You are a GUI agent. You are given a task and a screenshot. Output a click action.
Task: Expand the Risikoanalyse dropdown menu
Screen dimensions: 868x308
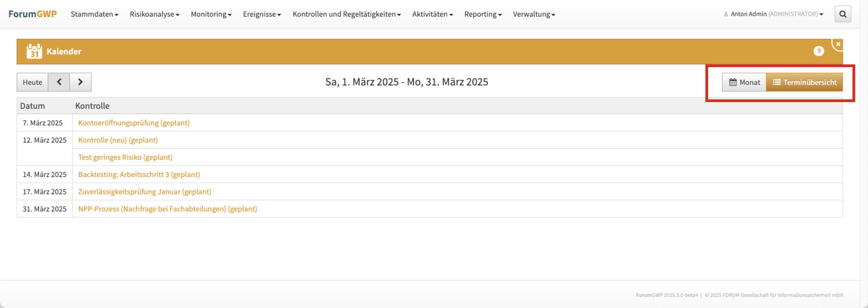[154, 14]
